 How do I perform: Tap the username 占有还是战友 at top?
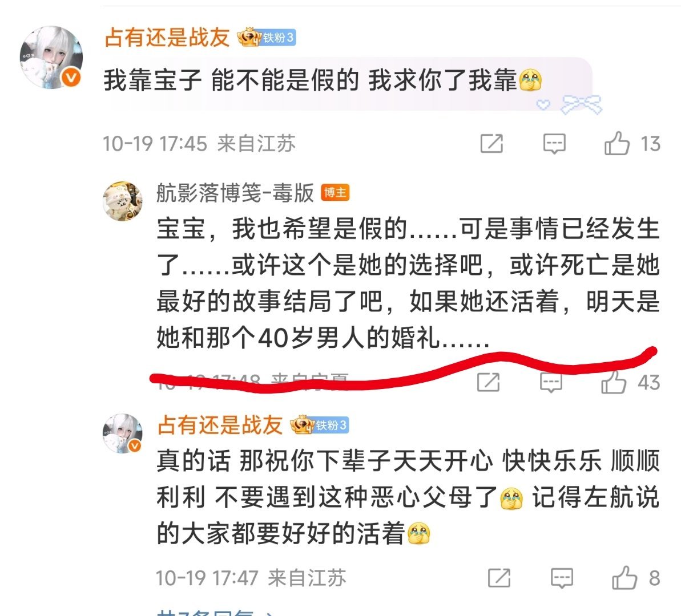167,37
